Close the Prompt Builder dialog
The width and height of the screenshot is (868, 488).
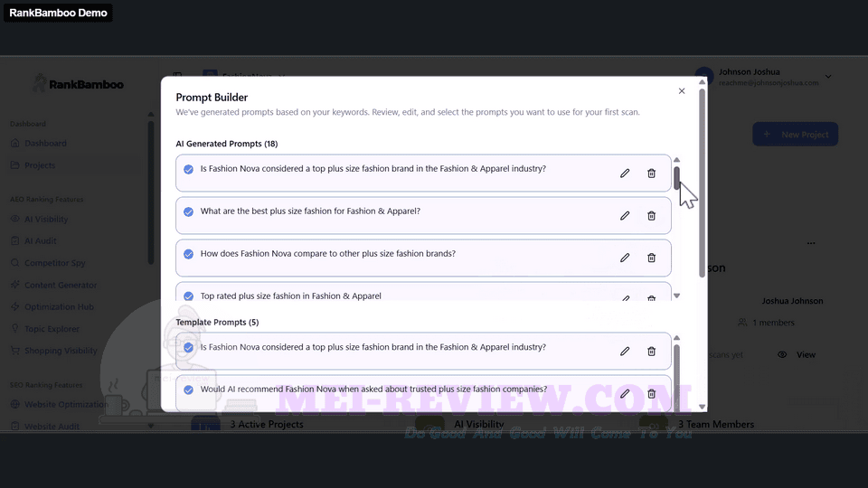coord(682,90)
